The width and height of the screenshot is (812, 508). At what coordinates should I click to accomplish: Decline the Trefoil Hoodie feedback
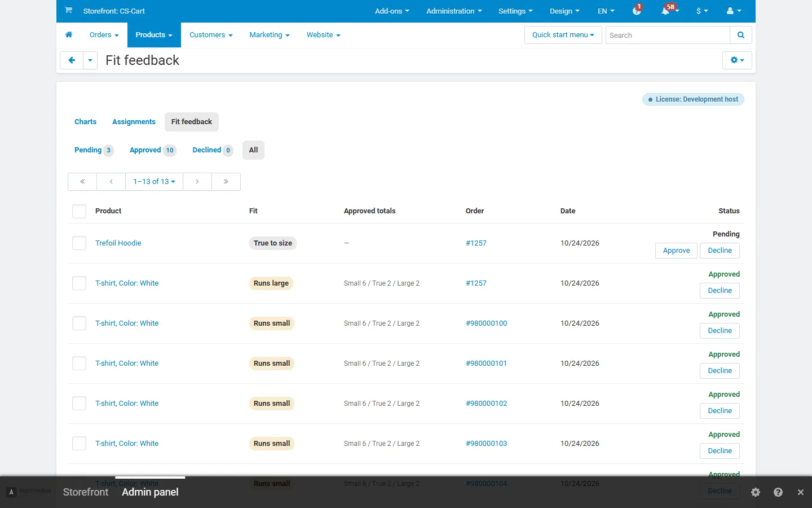(x=720, y=251)
